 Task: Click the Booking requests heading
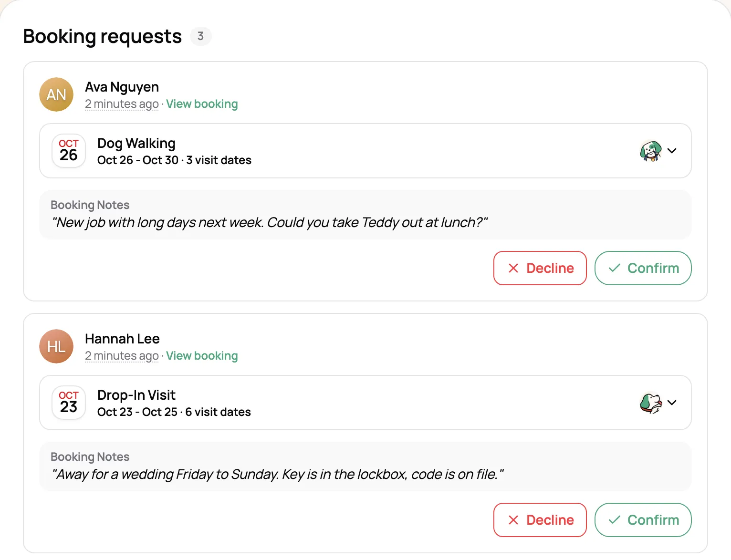pos(103,36)
